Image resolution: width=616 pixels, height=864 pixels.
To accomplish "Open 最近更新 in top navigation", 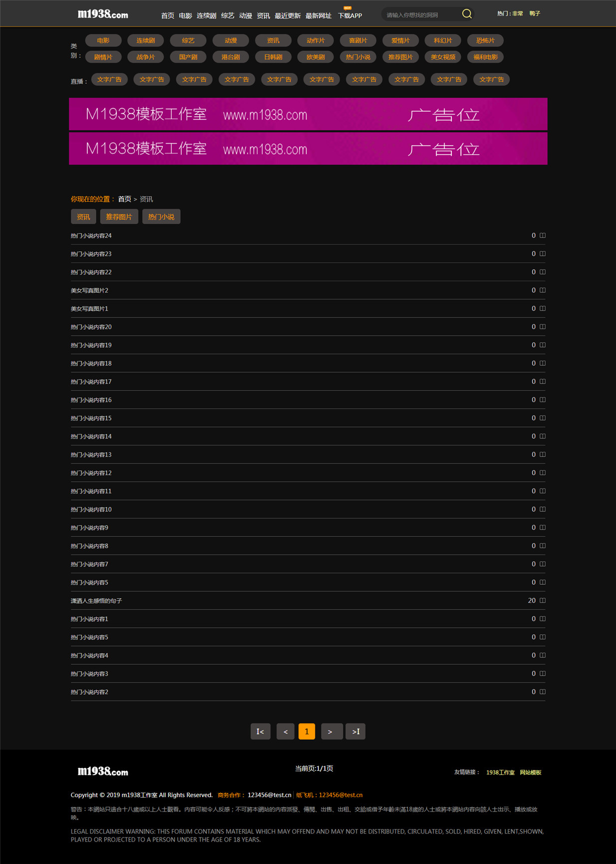I will point(288,15).
